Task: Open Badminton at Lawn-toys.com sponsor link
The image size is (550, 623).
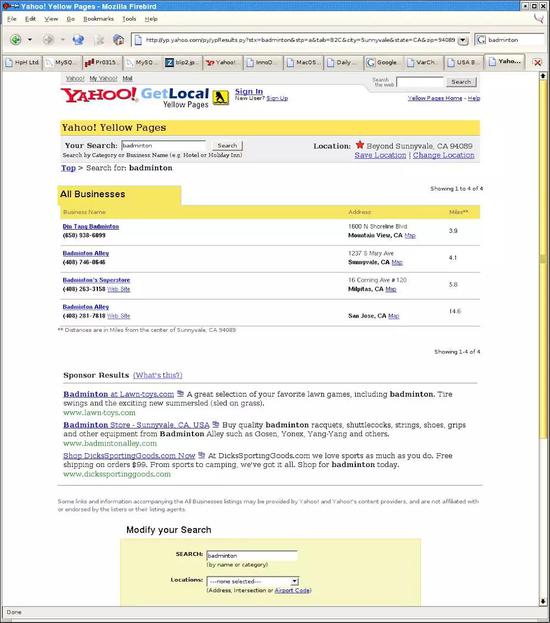Action: pyautogui.click(x=118, y=394)
